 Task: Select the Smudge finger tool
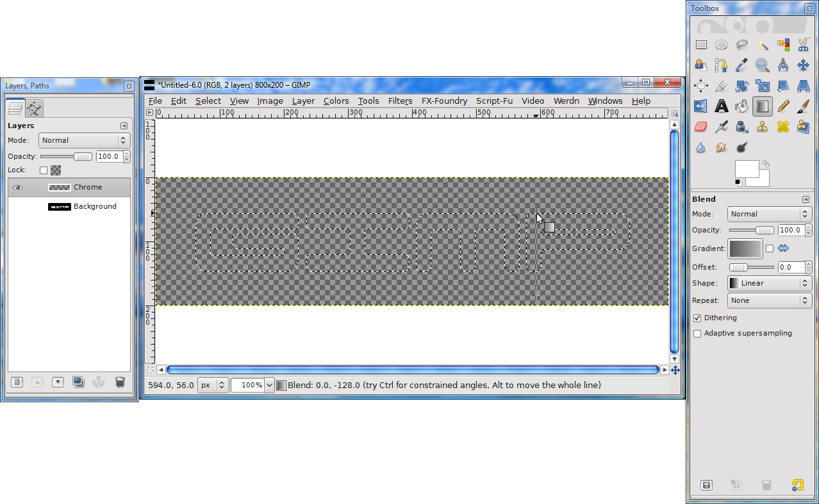point(722,147)
